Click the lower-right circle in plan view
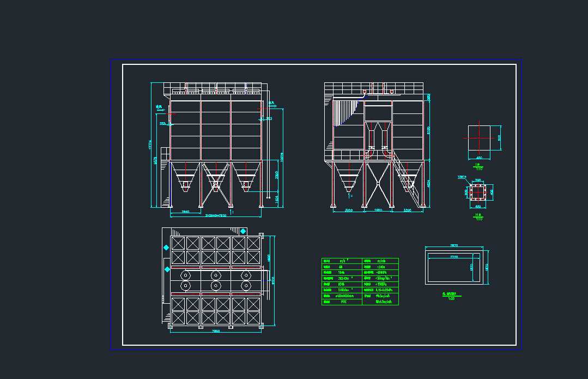 [x=246, y=286]
